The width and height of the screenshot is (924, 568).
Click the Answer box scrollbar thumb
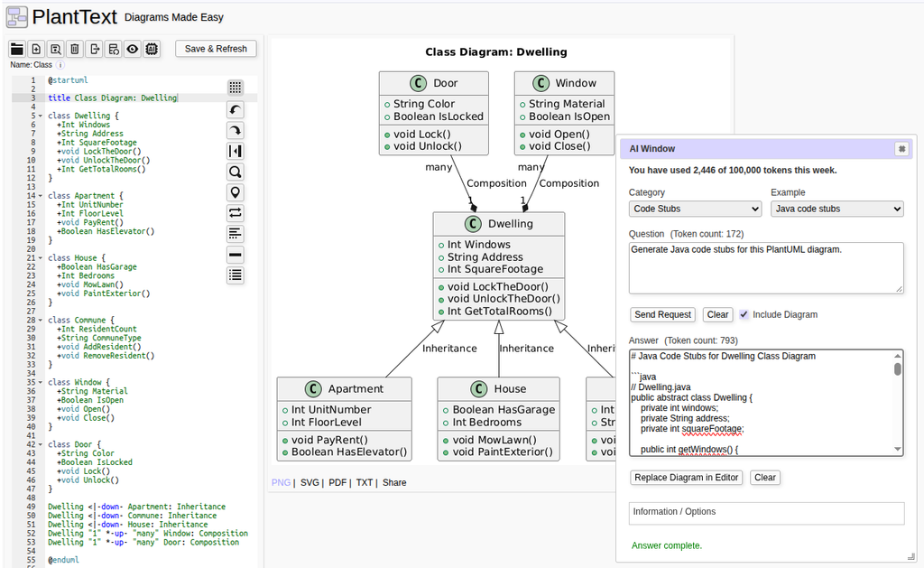tap(898, 368)
